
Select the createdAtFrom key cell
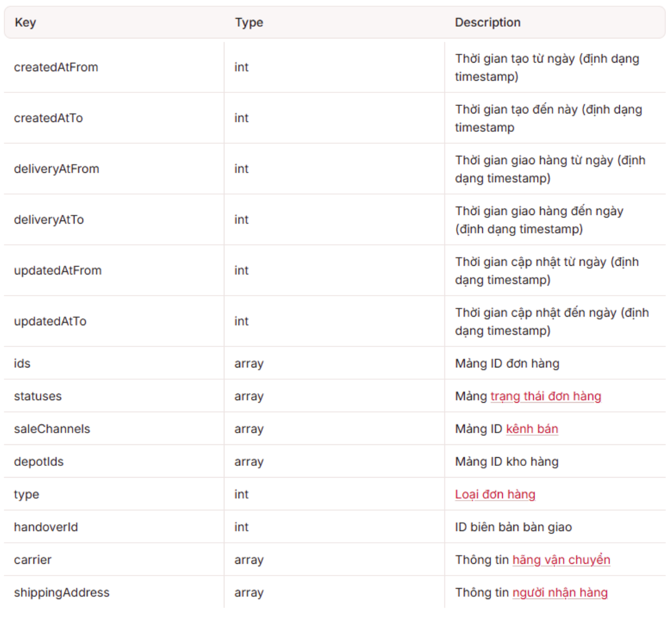(56, 68)
